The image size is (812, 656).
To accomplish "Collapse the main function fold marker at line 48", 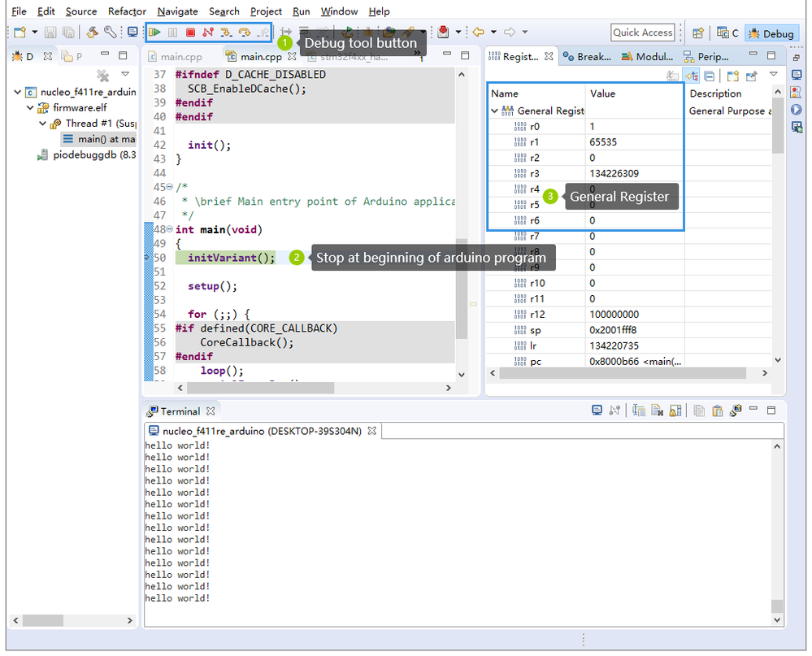I will (x=169, y=229).
